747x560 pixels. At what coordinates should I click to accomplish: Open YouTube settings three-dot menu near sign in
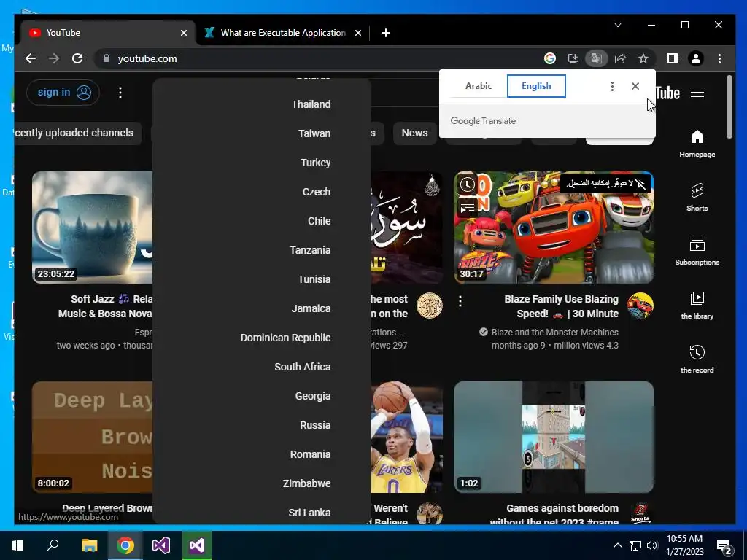tap(120, 93)
